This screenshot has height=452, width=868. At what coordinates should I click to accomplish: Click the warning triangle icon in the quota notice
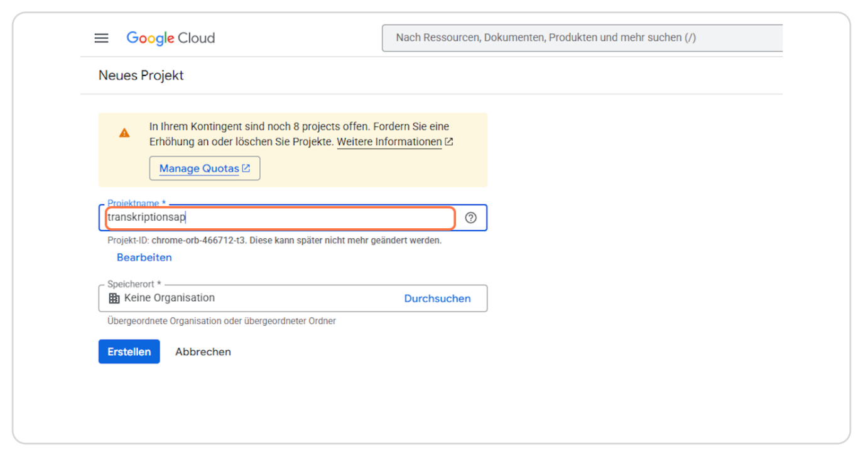click(124, 132)
